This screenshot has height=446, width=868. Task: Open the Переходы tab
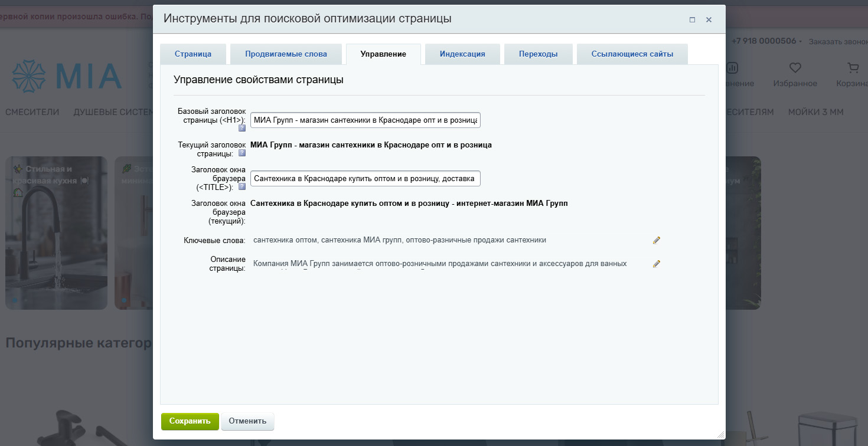(x=539, y=54)
